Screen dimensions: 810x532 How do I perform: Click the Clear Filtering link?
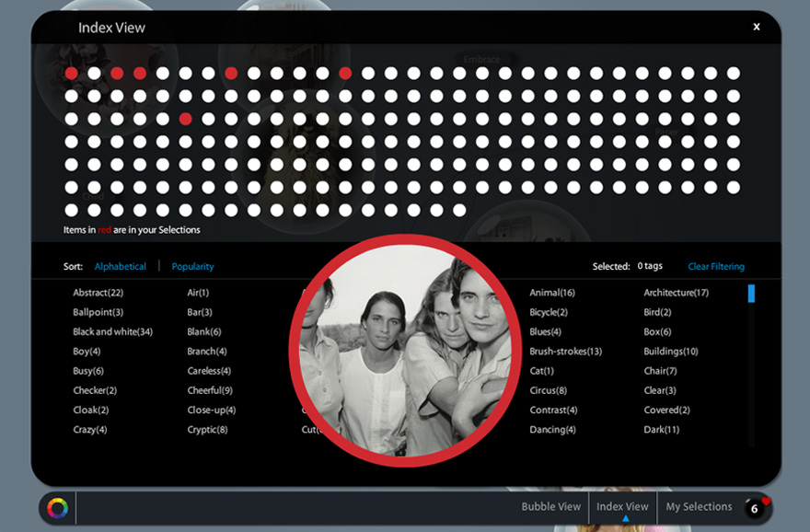(x=715, y=266)
